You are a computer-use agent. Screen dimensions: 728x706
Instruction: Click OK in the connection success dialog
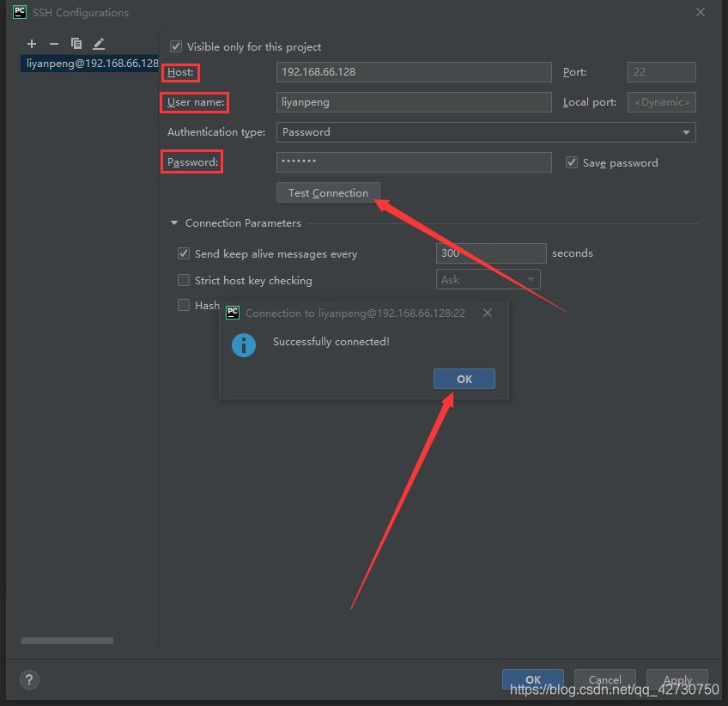coord(464,379)
